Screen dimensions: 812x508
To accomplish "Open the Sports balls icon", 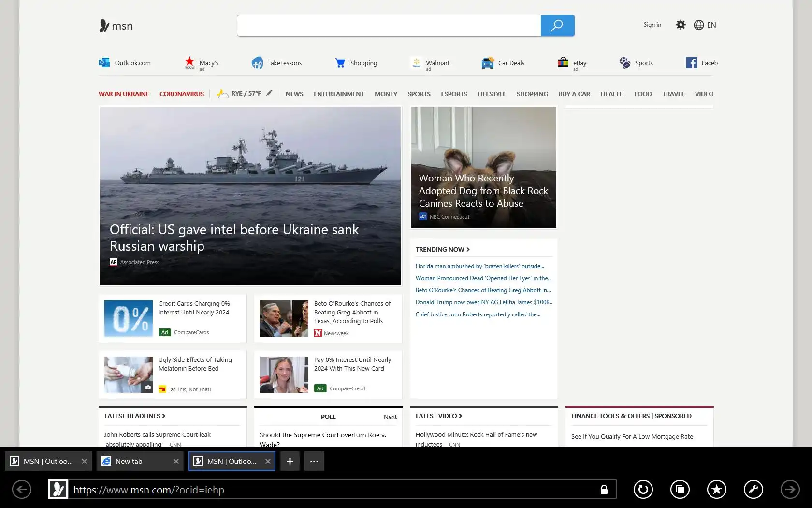I will coord(625,63).
